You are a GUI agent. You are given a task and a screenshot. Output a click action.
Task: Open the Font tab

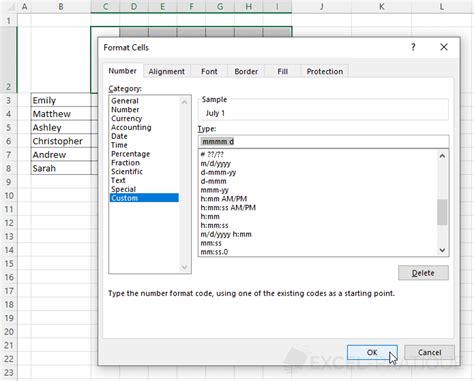[209, 71]
